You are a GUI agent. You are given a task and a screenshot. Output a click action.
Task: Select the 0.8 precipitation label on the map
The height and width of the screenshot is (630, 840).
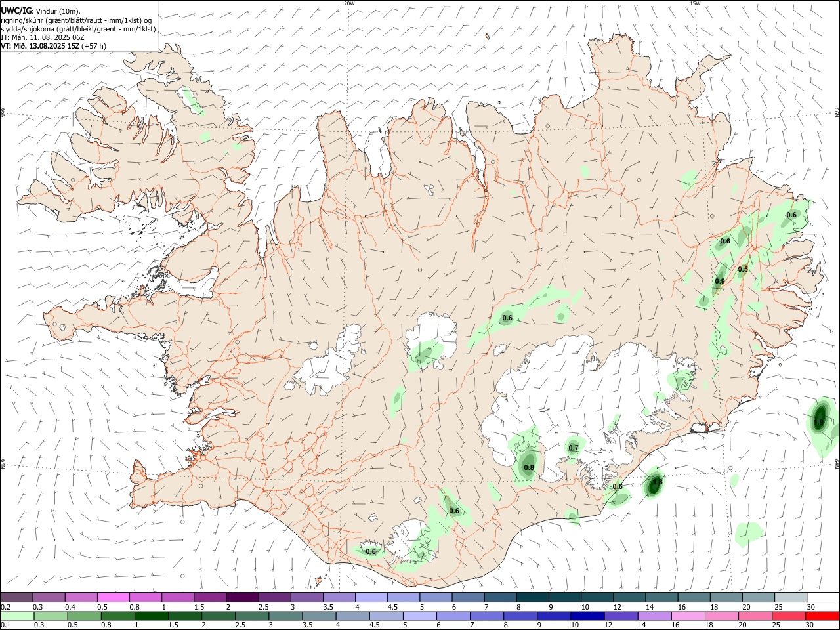pyautogui.click(x=529, y=468)
